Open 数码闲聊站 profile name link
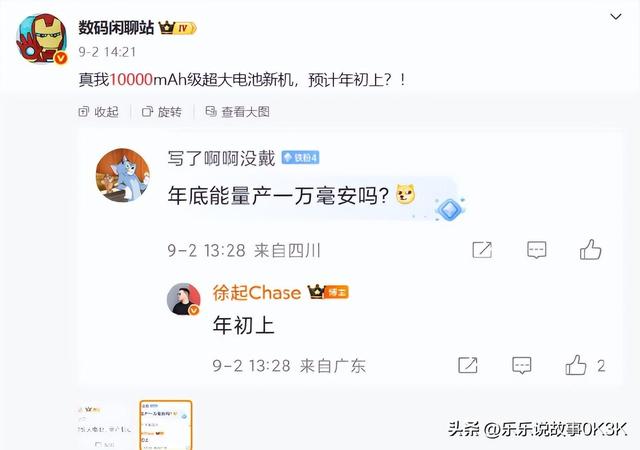The height and width of the screenshot is (450, 640). coord(116,28)
